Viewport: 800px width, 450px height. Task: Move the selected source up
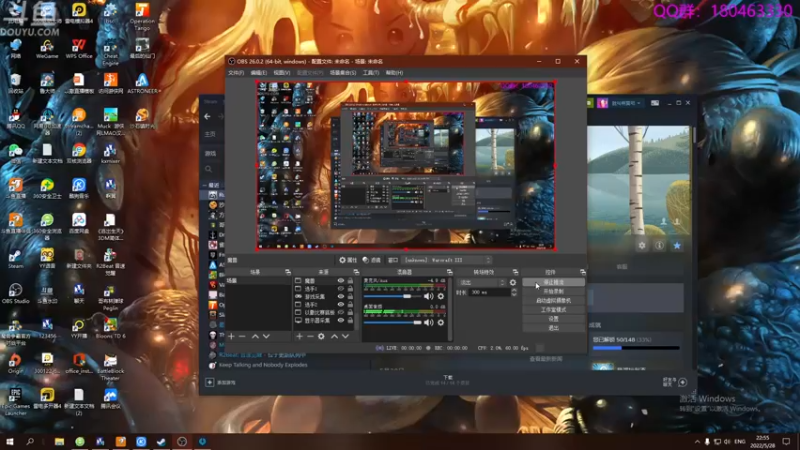pos(334,336)
